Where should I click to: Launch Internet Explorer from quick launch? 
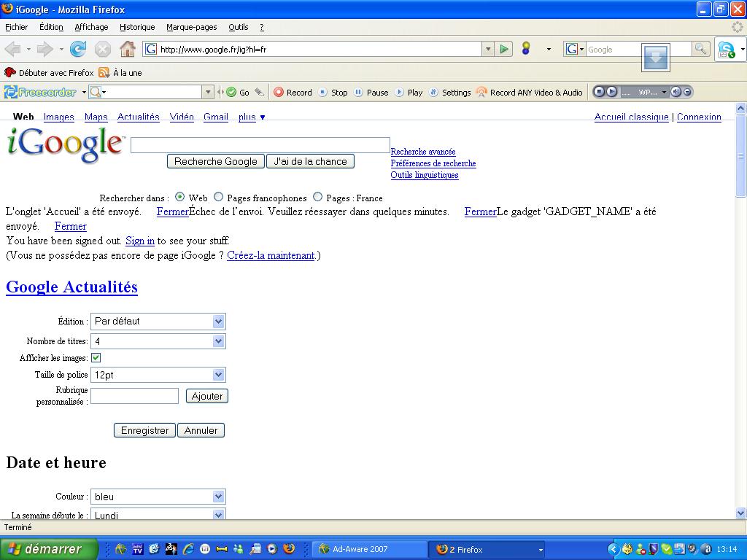187,549
